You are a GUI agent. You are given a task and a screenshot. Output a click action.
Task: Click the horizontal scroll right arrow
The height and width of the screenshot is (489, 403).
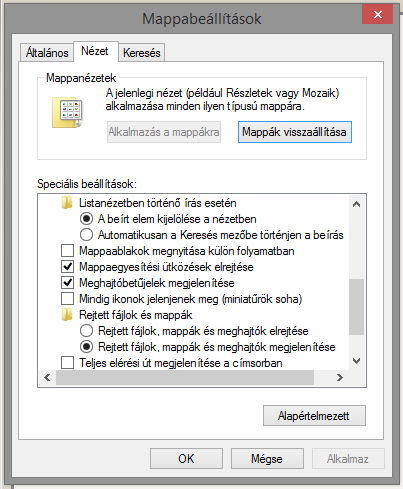(340, 377)
